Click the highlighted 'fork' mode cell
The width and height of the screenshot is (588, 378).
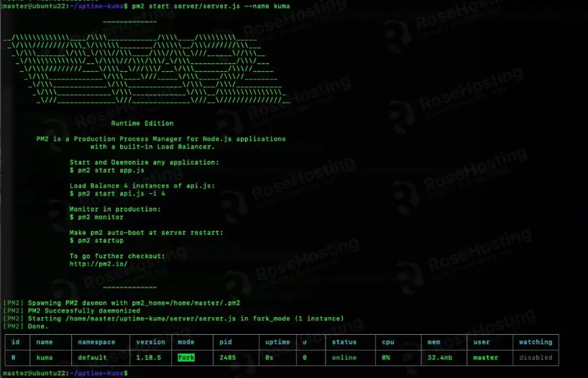coord(186,358)
